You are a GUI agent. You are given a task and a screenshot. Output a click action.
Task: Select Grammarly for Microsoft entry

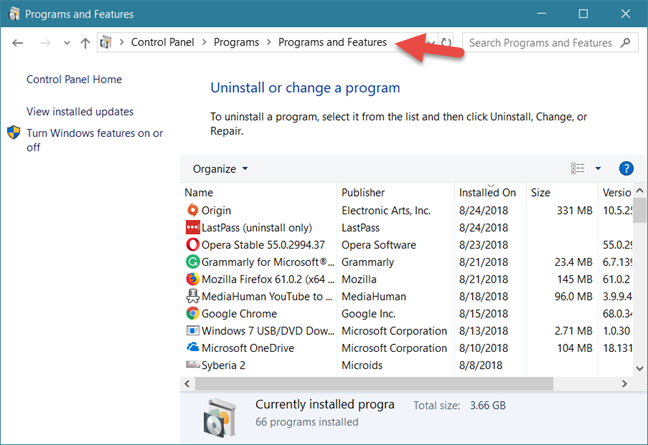click(x=268, y=262)
